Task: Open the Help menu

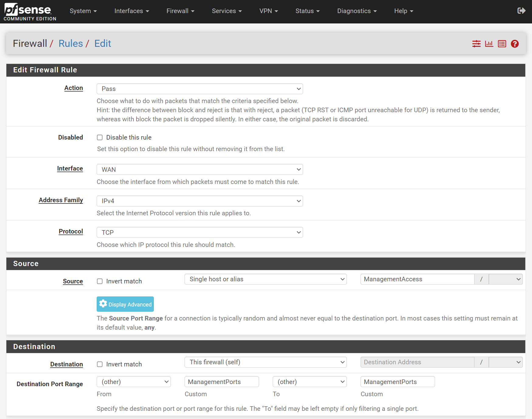Action: tap(404, 11)
